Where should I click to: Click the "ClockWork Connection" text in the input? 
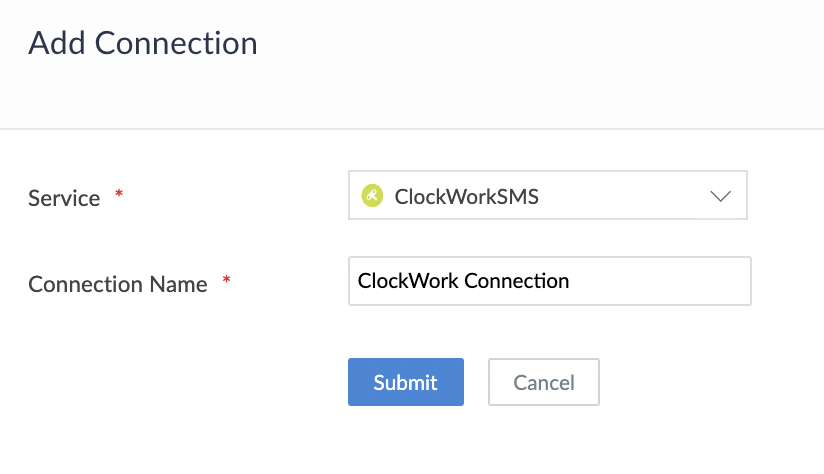(x=463, y=281)
